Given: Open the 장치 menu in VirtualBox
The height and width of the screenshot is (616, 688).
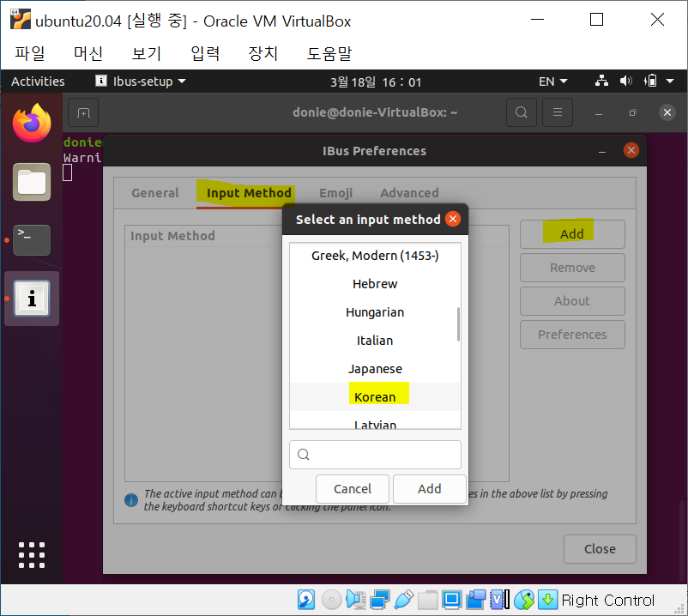Looking at the screenshot, I should click(x=263, y=53).
